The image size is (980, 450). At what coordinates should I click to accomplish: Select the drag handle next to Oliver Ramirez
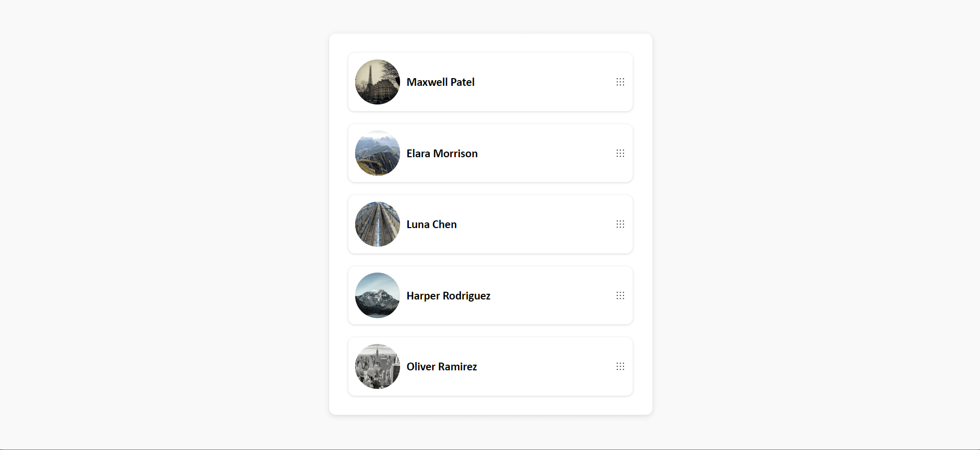click(620, 366)
